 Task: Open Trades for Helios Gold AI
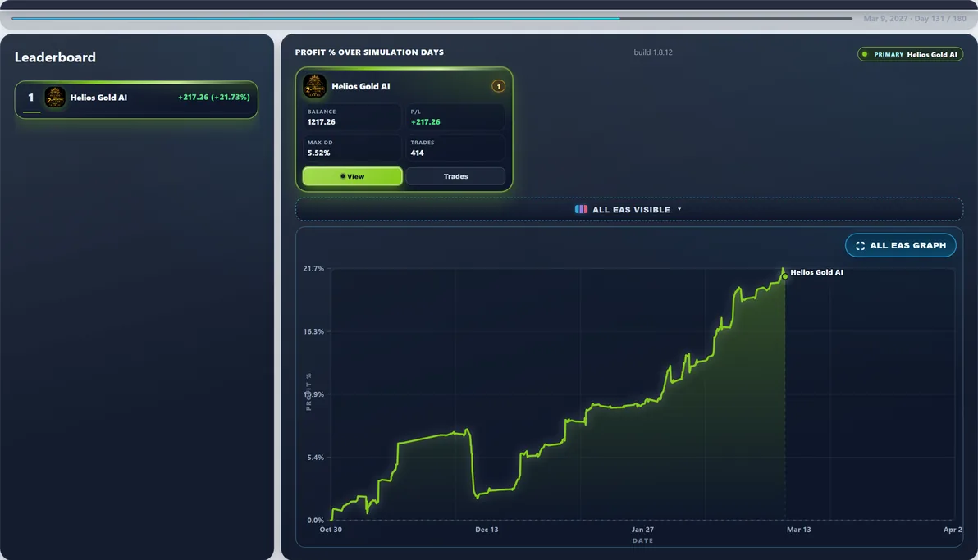455,176
